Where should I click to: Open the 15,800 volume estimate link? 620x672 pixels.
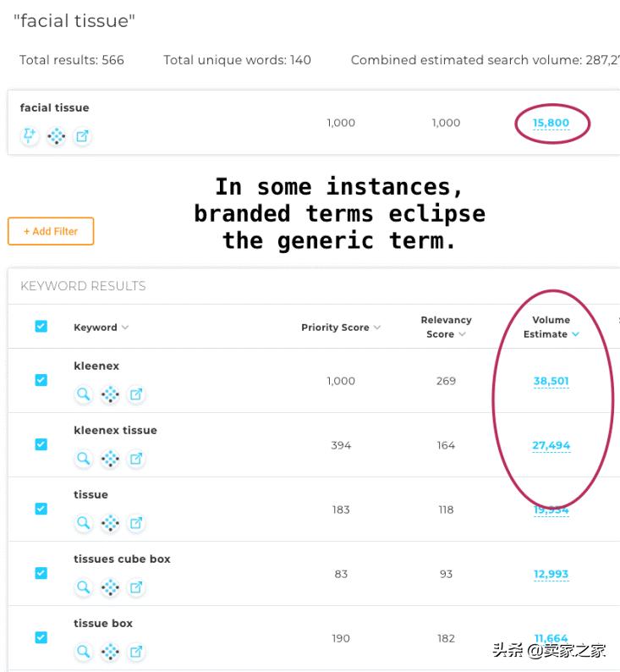[551, 124]
